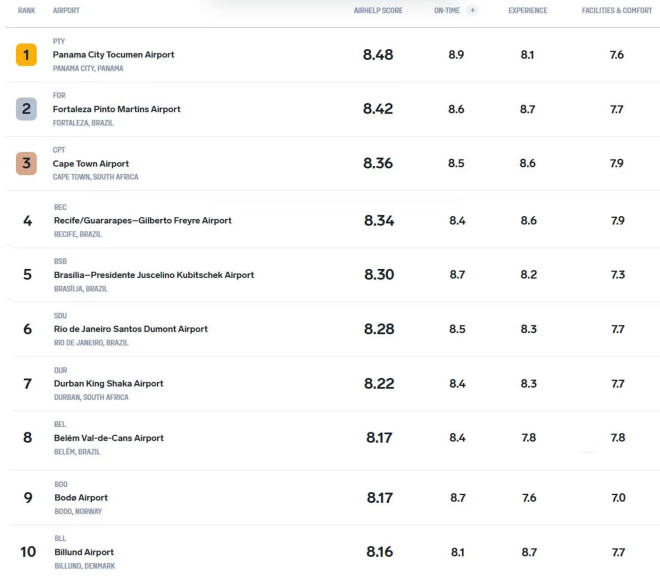Open Durban King Shaka Airport entry

point(109,384)
